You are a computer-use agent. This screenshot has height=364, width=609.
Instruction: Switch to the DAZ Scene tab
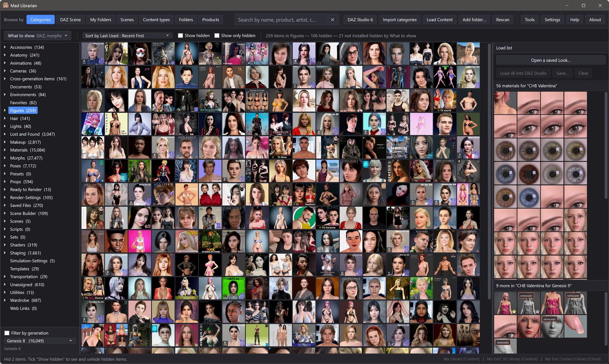(x=70, y=20)
